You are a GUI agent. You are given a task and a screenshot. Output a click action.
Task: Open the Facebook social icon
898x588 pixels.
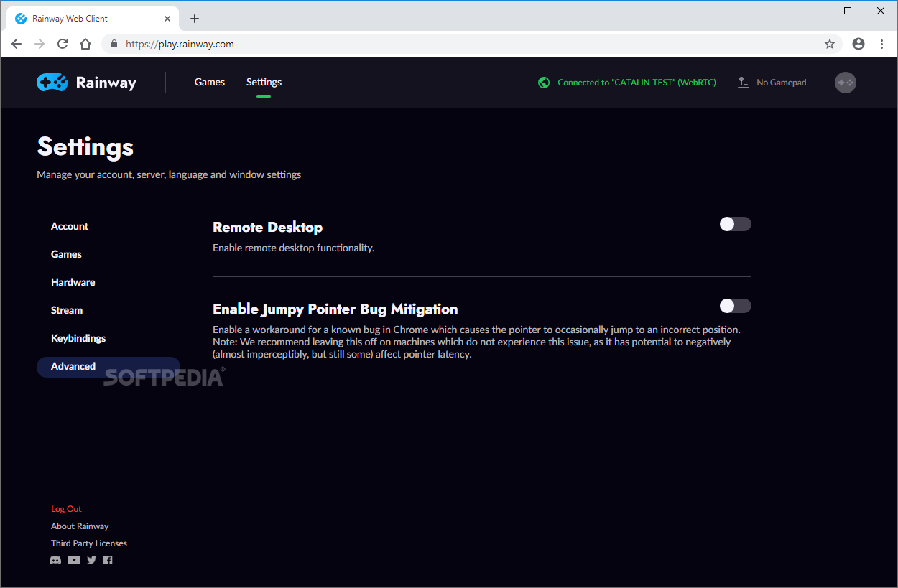tap(108, 560)
